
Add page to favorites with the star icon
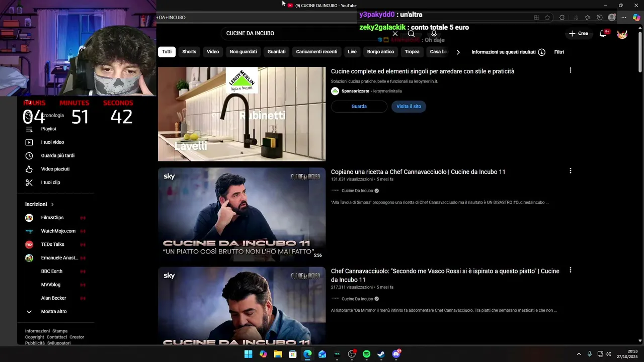click(547, 18)
